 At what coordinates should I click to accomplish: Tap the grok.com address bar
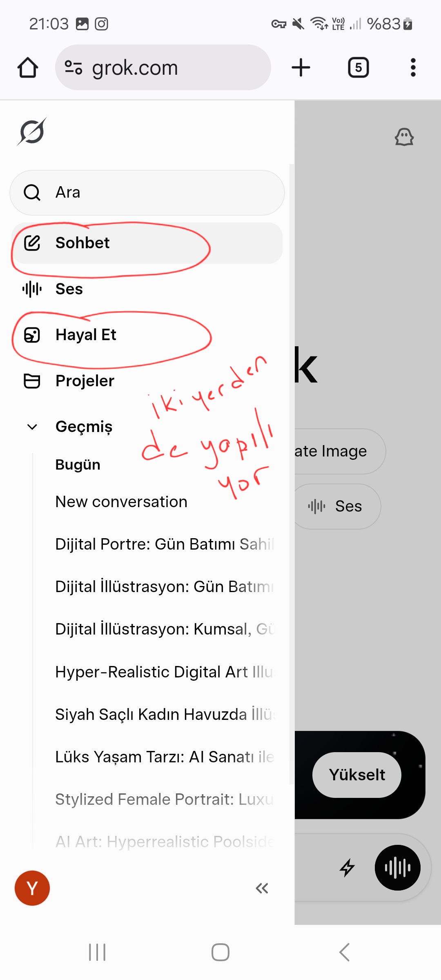tap(163, 67)
